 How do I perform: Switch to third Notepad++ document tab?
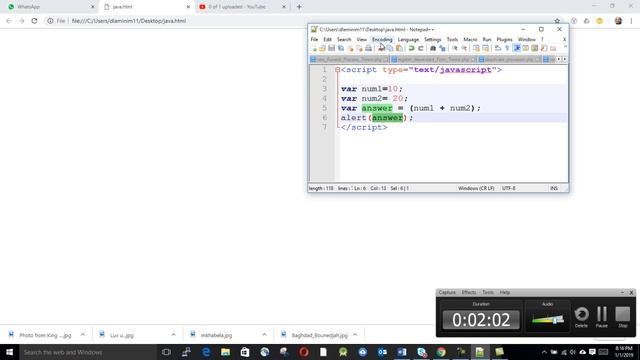click(x=509, y=60)
